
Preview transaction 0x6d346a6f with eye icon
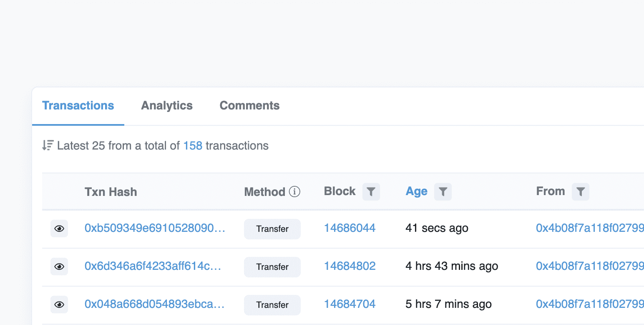pos(59,267)
